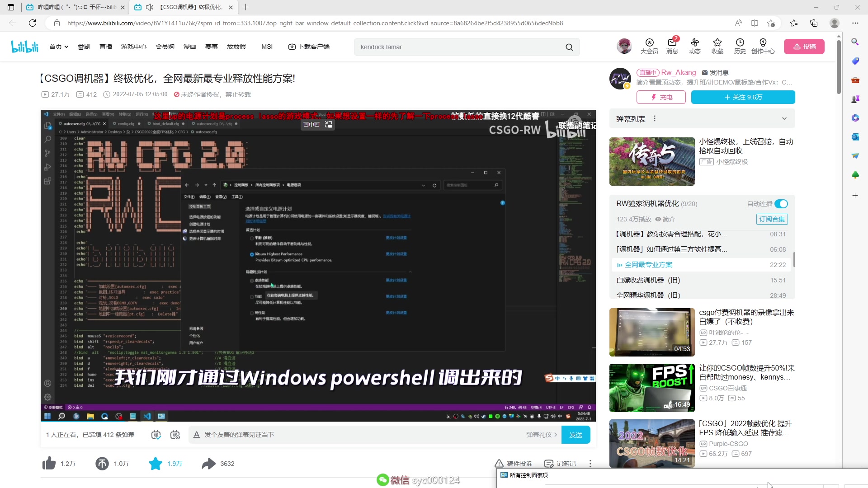Viewport: 868px width, 488px height.
Task: Open Edge favorites icon
Action: (794, 23)
